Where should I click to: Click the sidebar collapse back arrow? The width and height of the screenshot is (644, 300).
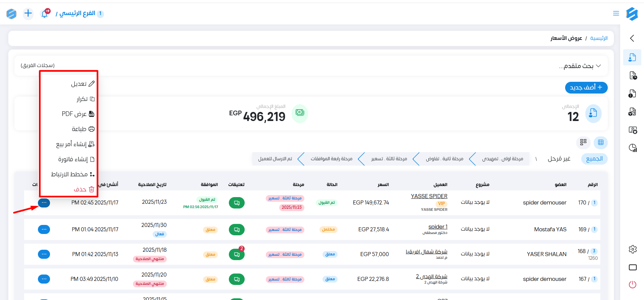(632, 38)
